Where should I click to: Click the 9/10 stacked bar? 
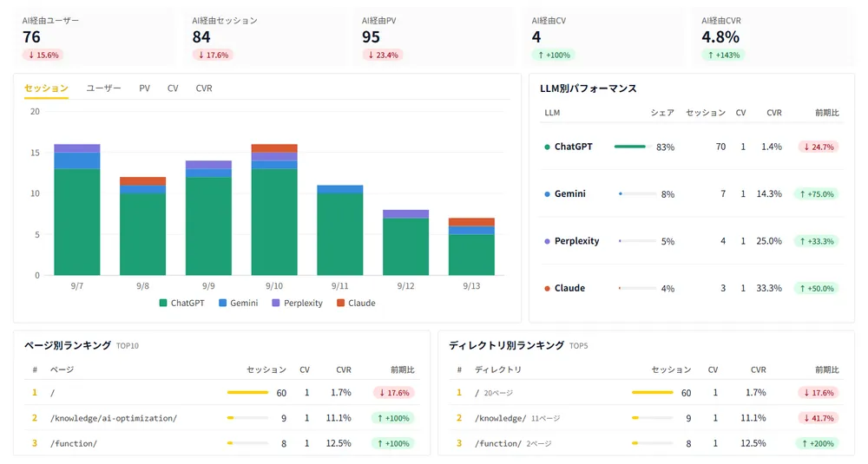click(x=274, y=210)
